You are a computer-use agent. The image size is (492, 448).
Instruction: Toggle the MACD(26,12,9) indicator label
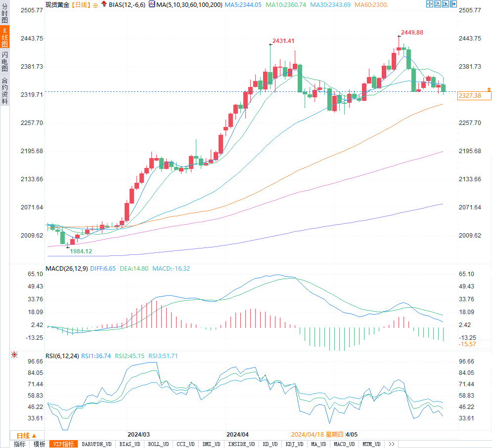pyautogui.click(x=66, y=269)
